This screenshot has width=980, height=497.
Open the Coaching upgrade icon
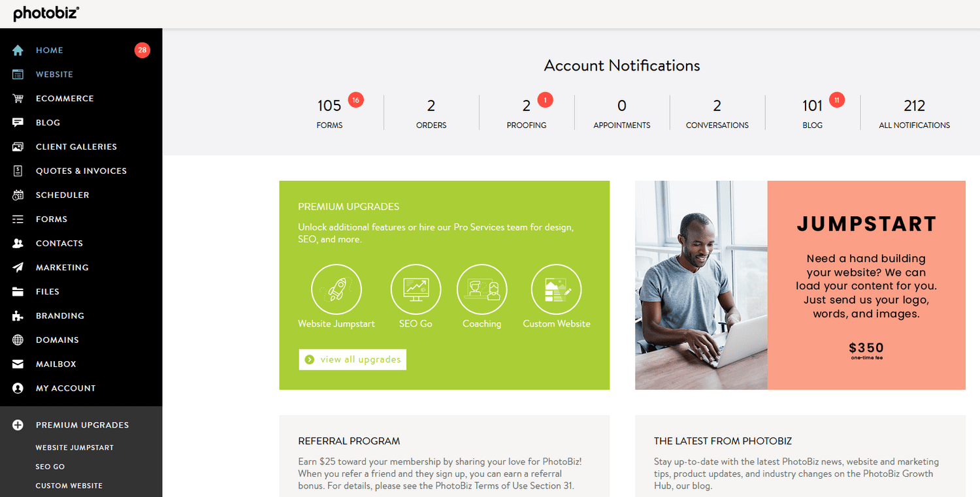pyautogui.click(x=482, y=289)
